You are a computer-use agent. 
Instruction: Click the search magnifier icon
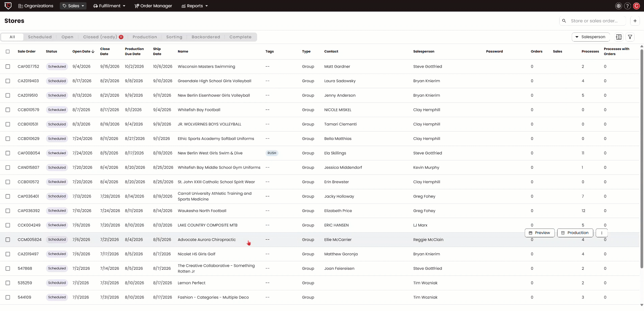(x=564, y=21)
